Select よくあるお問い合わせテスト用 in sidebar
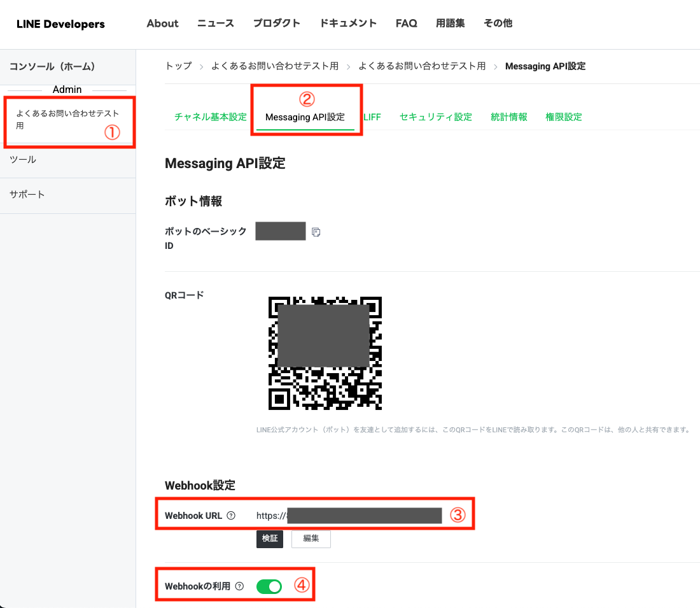Screen dimensions: 700x608 [68, 120]
